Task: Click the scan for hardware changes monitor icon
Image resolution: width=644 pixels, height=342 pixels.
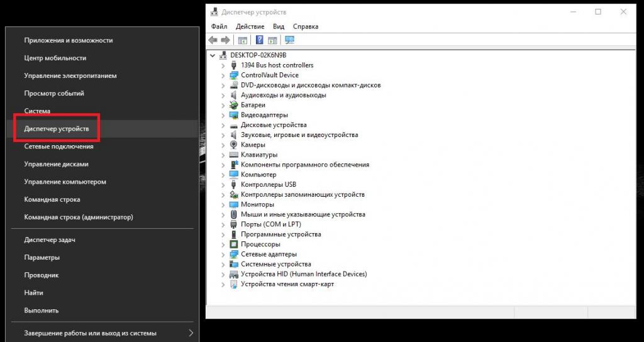Action: (x=289, y=40)
